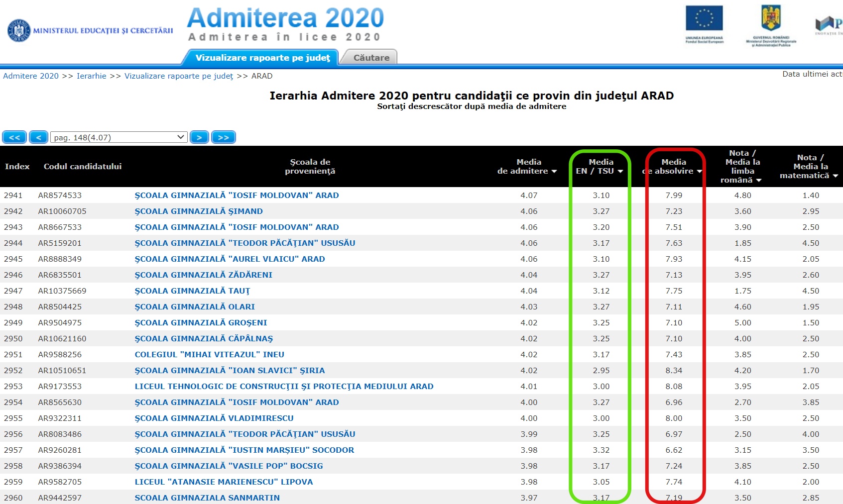Go to first page with << button
Viewport: 843px width, 504px height.
pos(14,137)
